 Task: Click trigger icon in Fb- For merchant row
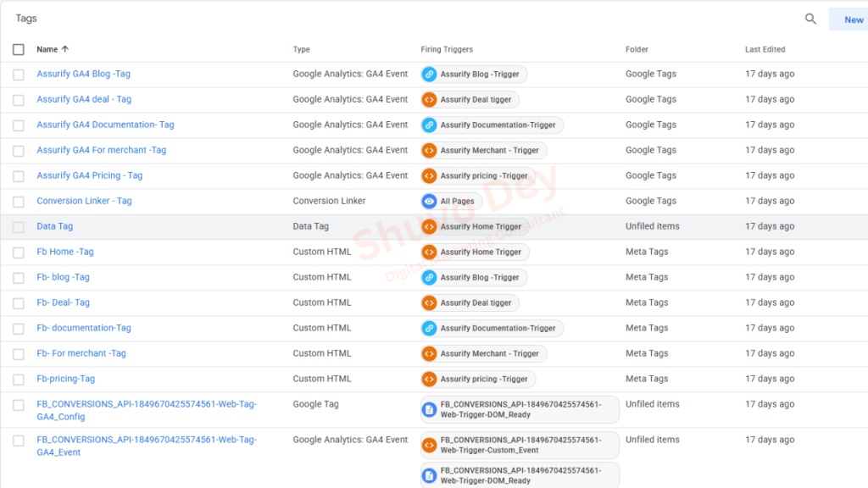(429, 354)
